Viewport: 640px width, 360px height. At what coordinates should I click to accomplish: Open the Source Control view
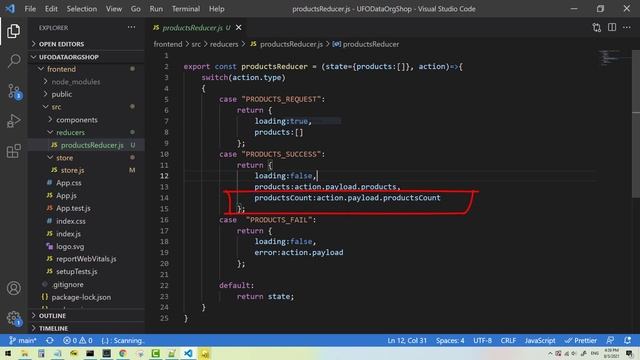click(x=13, y=91)
